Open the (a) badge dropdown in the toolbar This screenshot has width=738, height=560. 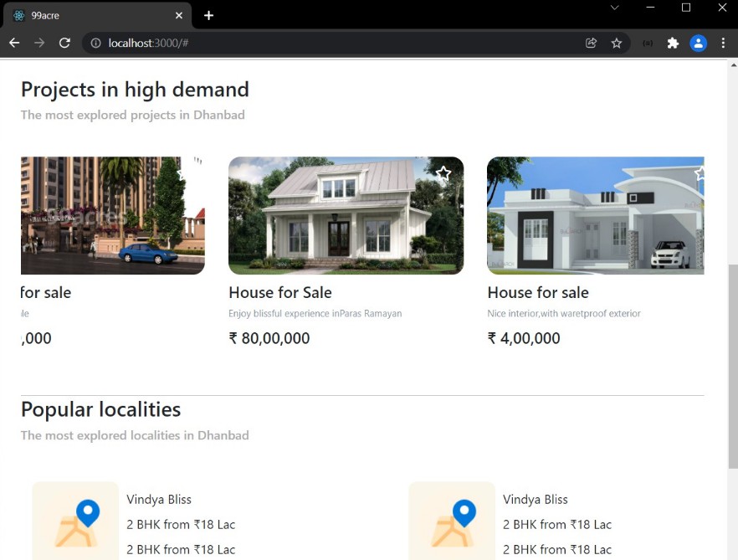pos(647,43)
